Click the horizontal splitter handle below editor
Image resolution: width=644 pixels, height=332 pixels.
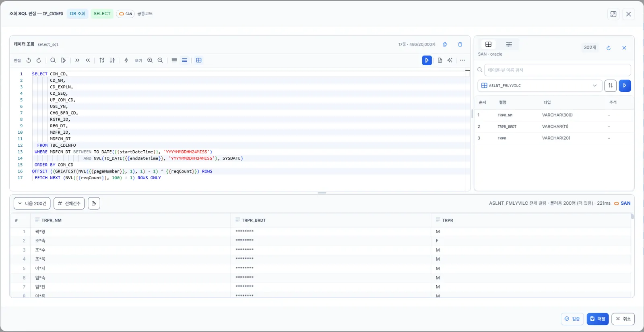coord(322,193)
